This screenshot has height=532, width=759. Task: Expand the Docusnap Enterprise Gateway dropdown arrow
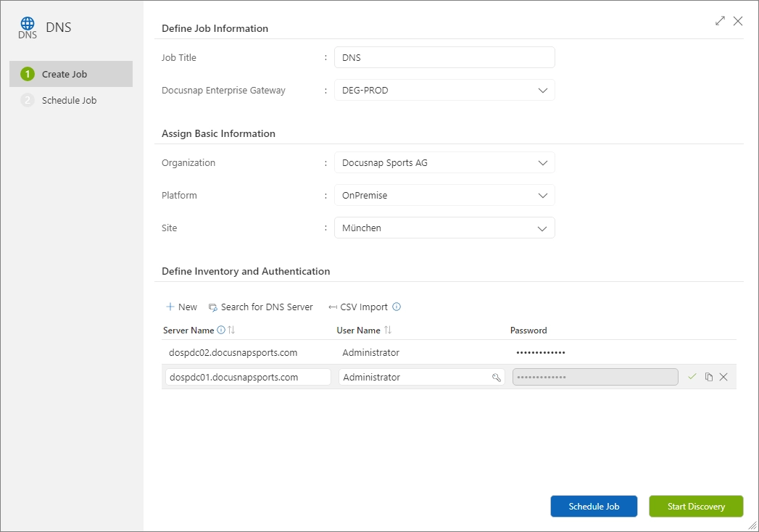[543, 91]
